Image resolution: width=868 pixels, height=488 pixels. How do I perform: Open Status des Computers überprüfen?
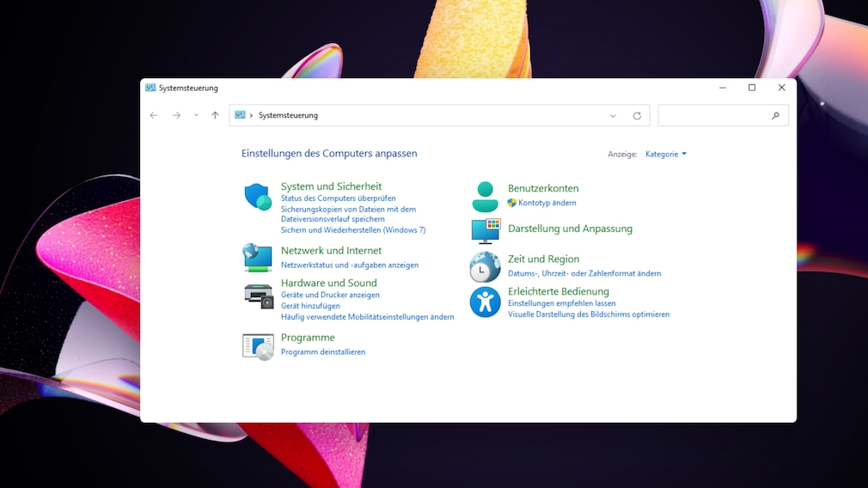click(339, 198)
